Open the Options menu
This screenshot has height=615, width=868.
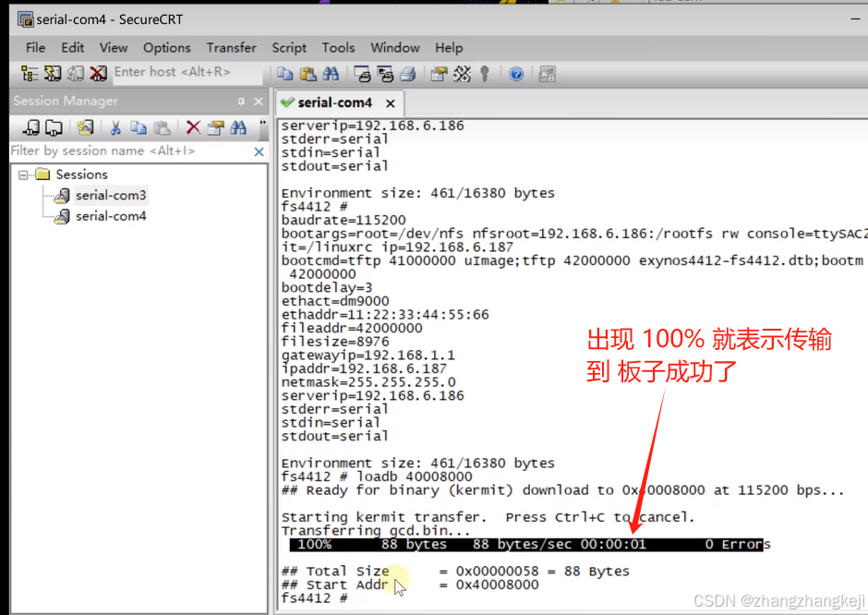click(x=166, y=48)
